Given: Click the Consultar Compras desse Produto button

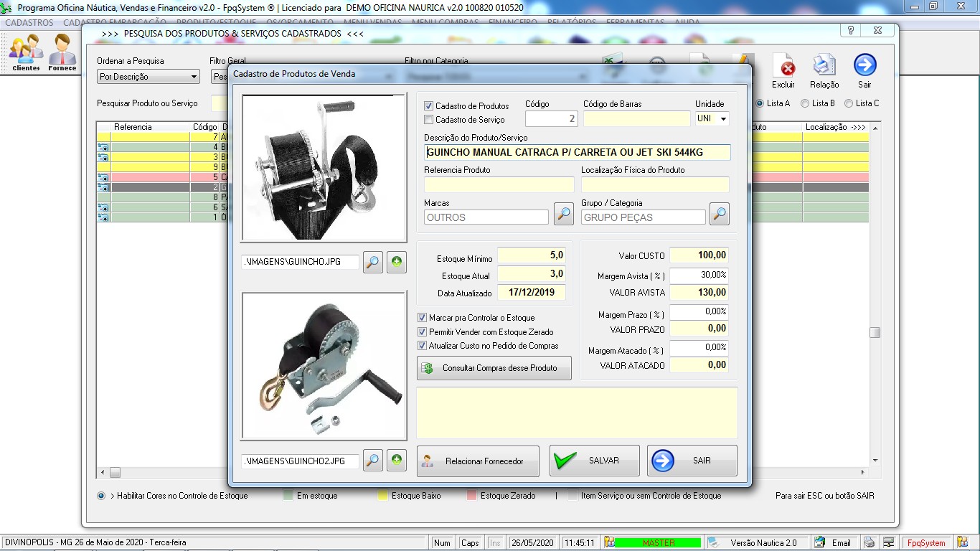Looking at the screenshot, I should [x=494, y=368].
